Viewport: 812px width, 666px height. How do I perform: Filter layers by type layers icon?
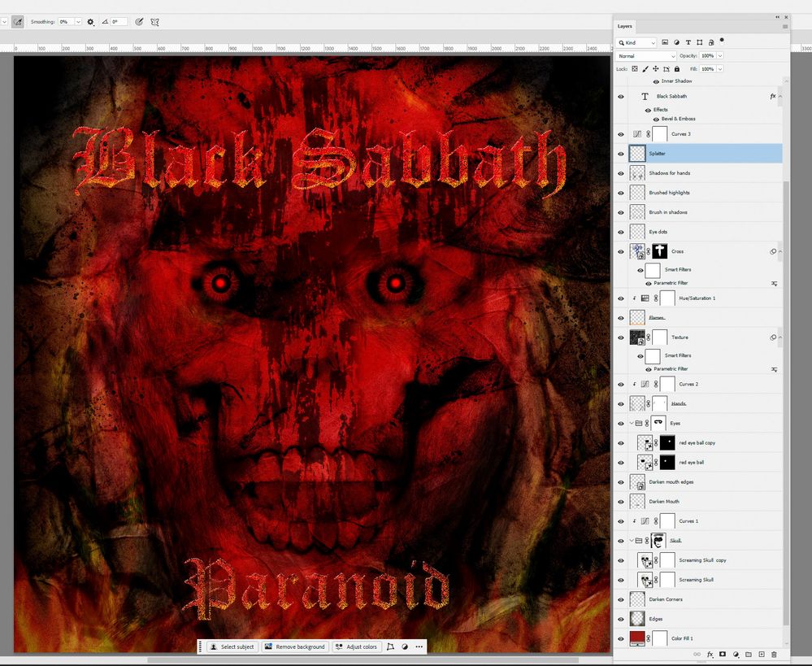[688, 42]
